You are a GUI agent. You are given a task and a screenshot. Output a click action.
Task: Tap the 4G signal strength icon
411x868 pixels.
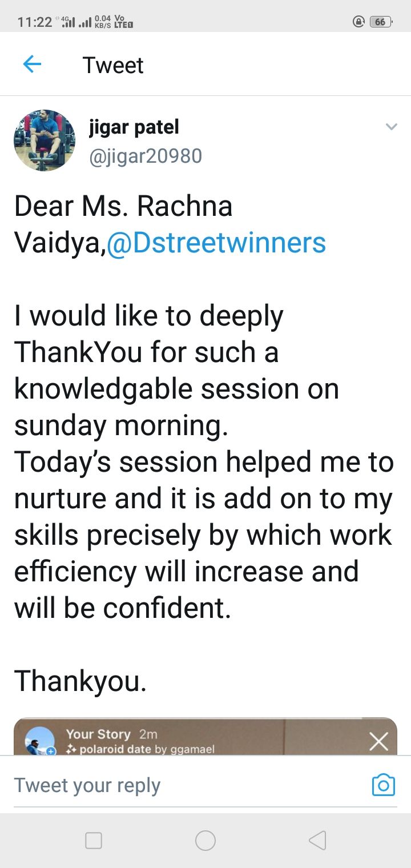pos(68,22)
